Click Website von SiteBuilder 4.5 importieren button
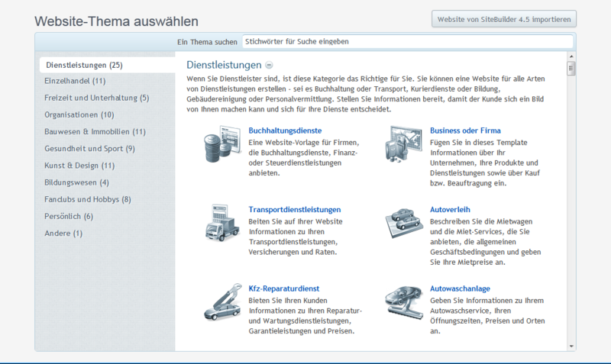Viewport: 611px width, 364px height. (x=504, y=19)
